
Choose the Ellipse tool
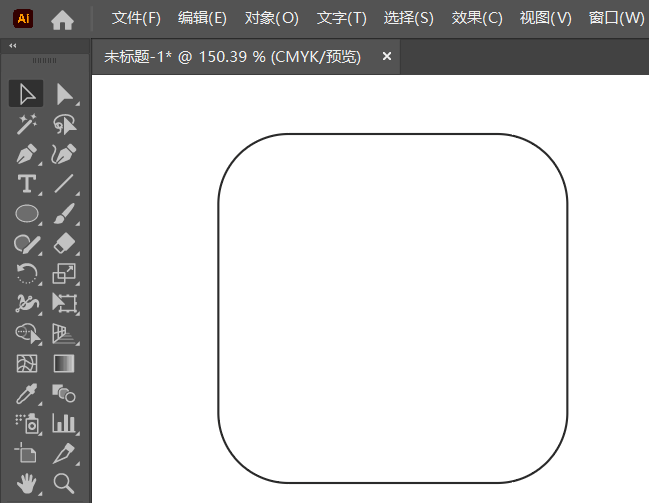pyautogui.click(x=26, y=214)
